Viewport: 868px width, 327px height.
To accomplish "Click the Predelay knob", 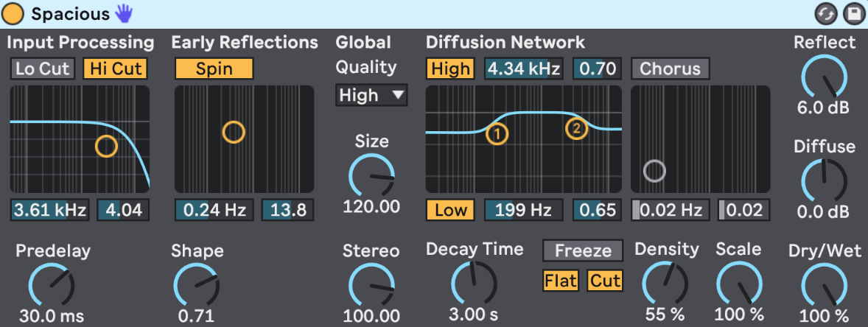I will tap(52, 284).
